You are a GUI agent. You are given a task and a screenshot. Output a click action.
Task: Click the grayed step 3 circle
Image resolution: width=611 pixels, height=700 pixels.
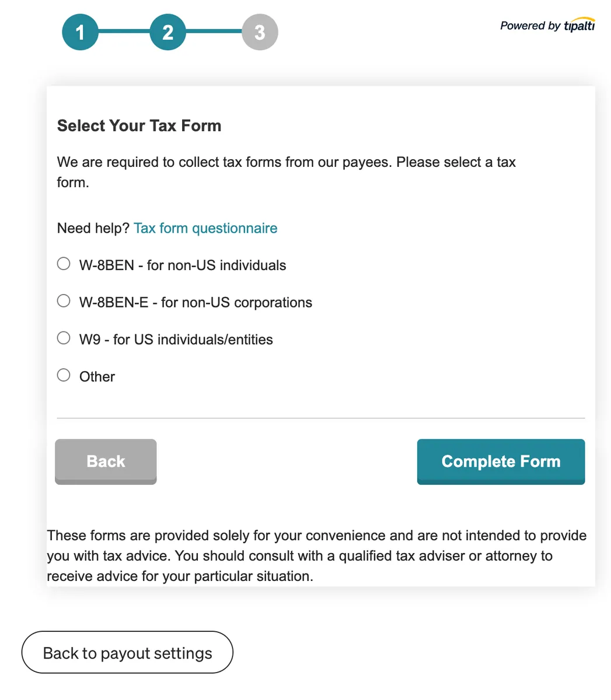(x=260, y=32)
